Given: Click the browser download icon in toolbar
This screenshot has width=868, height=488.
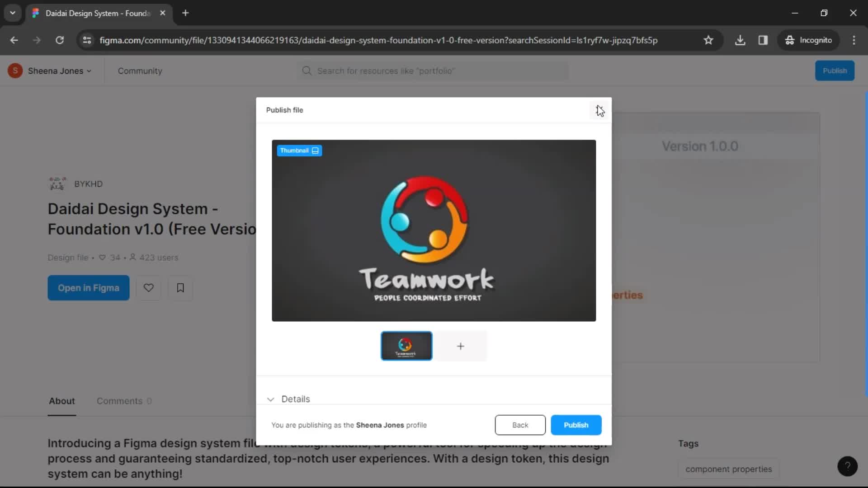Looking at the screenshot, I should 741,40.
